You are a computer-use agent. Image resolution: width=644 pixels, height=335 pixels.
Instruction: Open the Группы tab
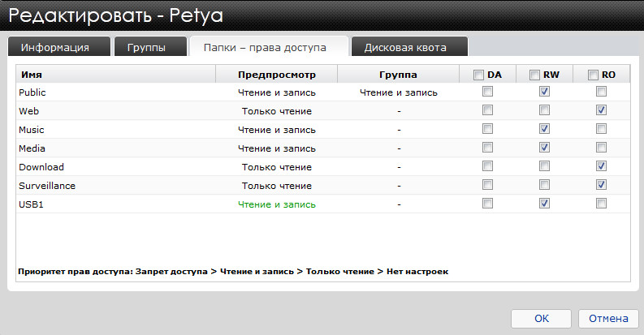(146, 47)
